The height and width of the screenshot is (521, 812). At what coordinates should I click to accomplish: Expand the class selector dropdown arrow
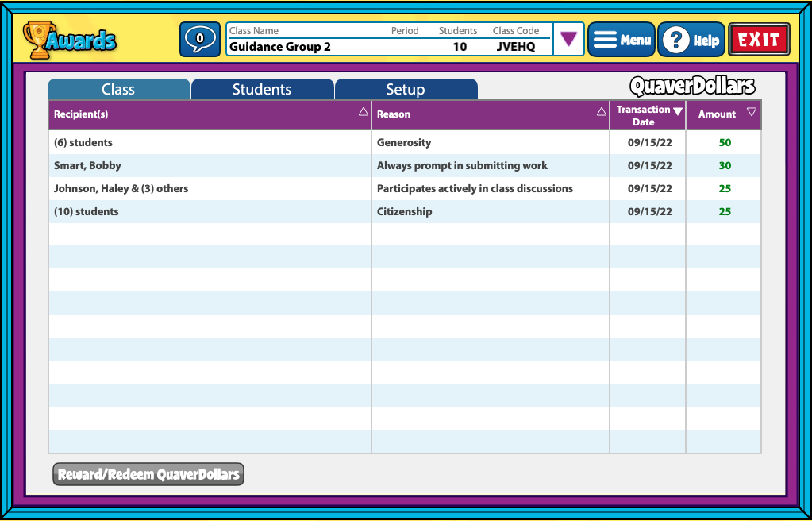pos(568,40)
